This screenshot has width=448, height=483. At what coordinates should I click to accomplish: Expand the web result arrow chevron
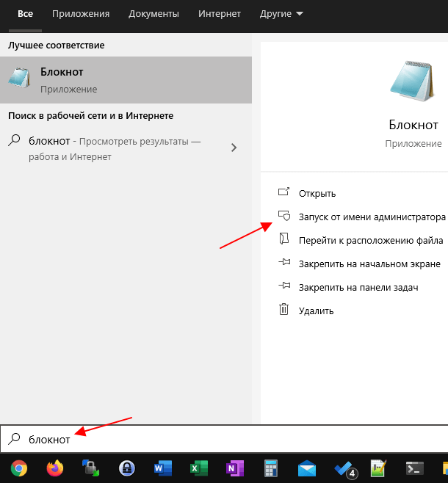(x=234, y=148)
